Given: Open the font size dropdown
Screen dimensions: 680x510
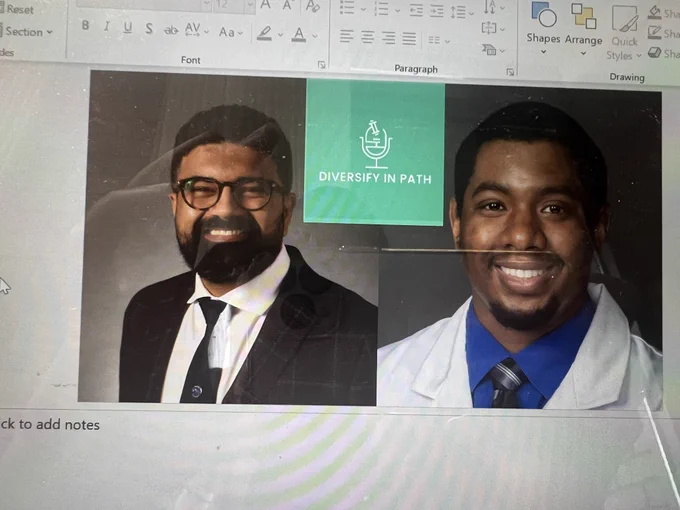Looking at the screenshot, I should click(250, 6).
